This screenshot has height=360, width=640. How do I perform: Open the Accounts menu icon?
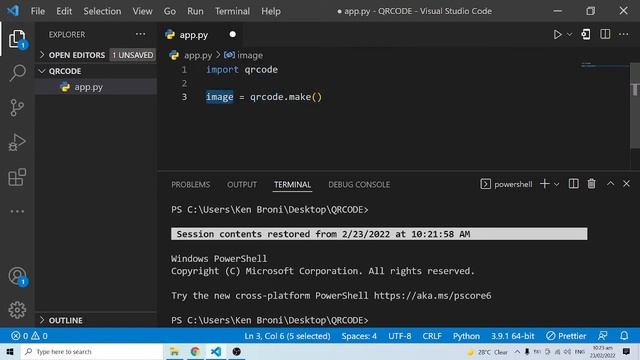17,276
